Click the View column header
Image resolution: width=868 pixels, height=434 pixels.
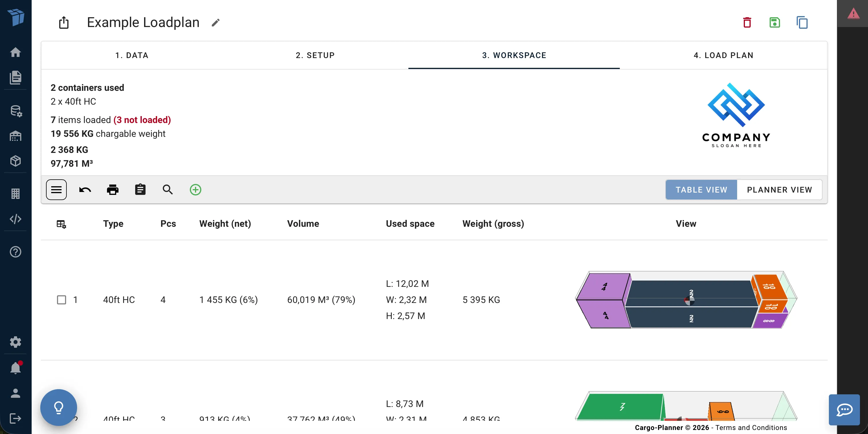686,224
